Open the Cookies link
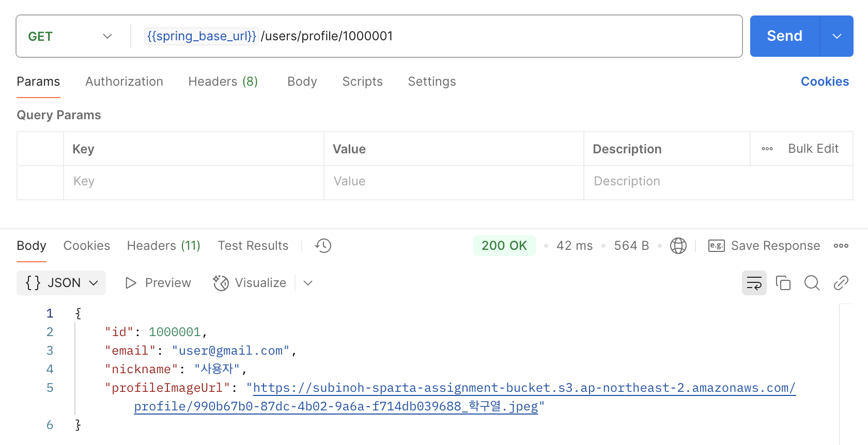This screenshot has height=445, width=868. pyautogui.click(x=825, y=82)
